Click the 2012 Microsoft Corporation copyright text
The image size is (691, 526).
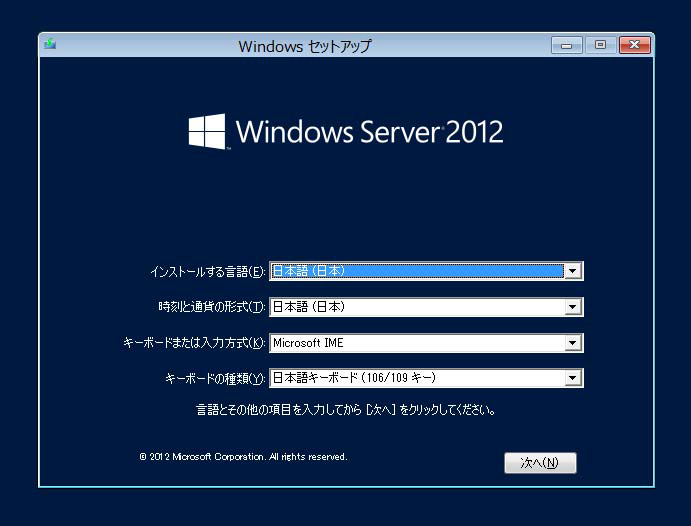tap(243, 457)
